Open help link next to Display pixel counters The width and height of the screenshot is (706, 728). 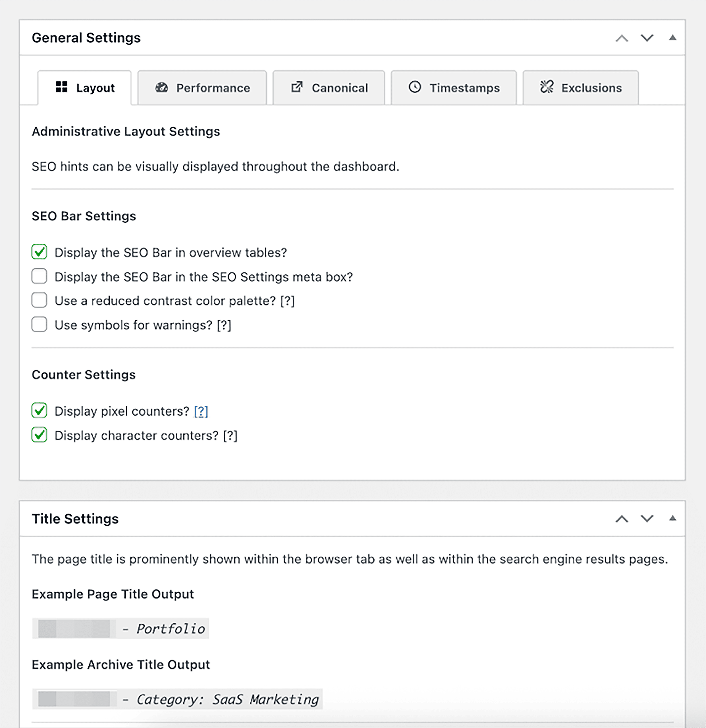tap(201, 411)
